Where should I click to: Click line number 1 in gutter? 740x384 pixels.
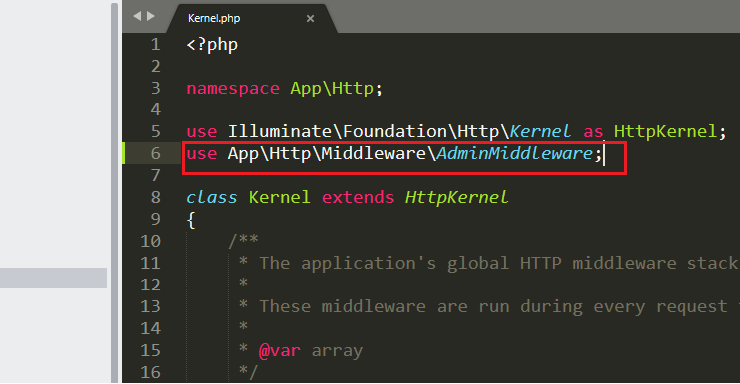pyautogui.click(x=156, y=45)
